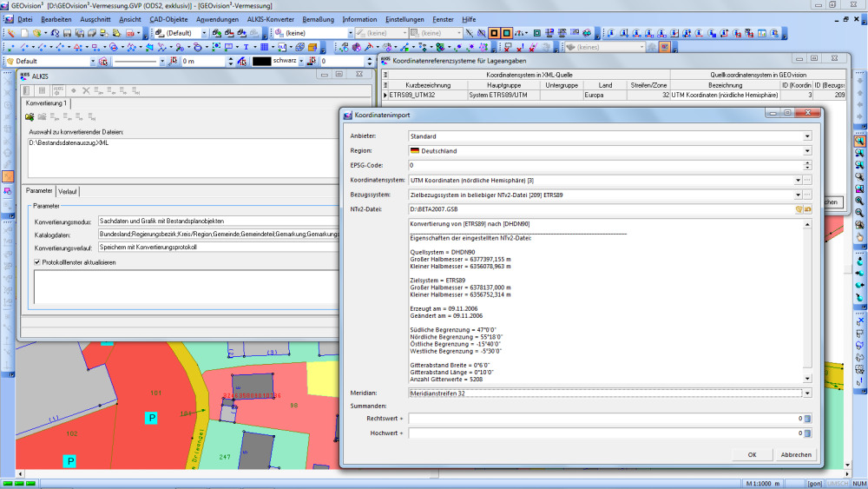Image resolution: width=868 pixels, height=489 pixels.
Task: Click the blue grid/table tool icon
Action: 264,47
